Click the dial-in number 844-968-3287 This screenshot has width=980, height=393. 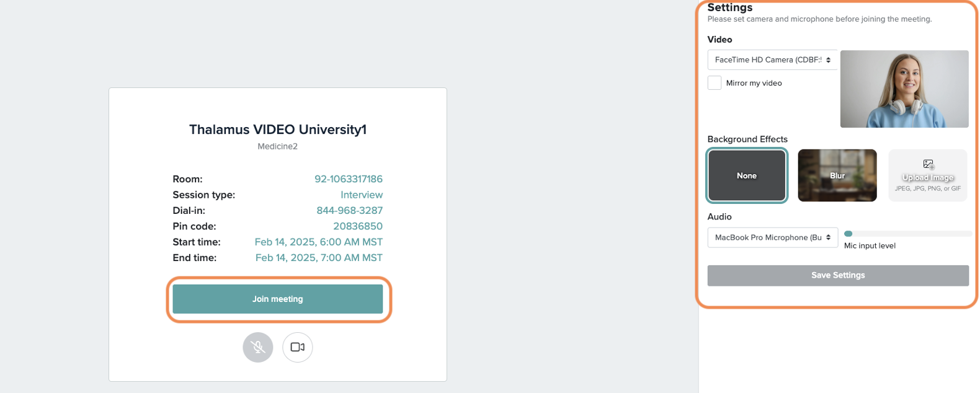coord(350,211)
